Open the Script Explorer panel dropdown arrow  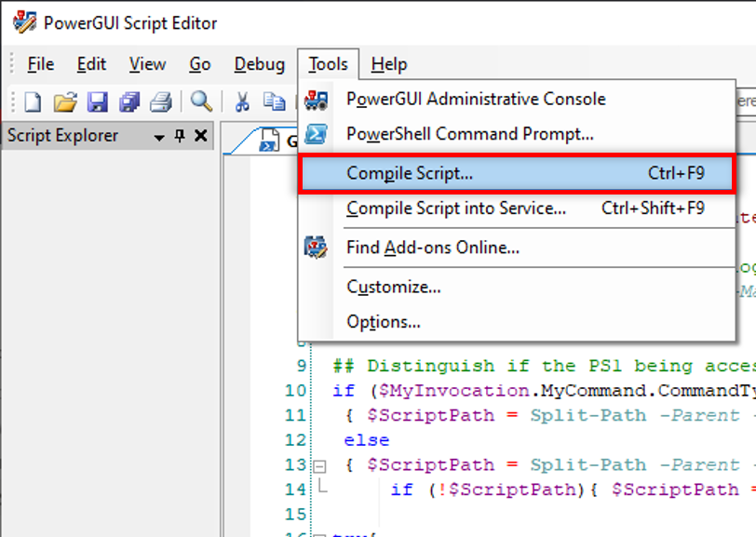tap(159, 138)
